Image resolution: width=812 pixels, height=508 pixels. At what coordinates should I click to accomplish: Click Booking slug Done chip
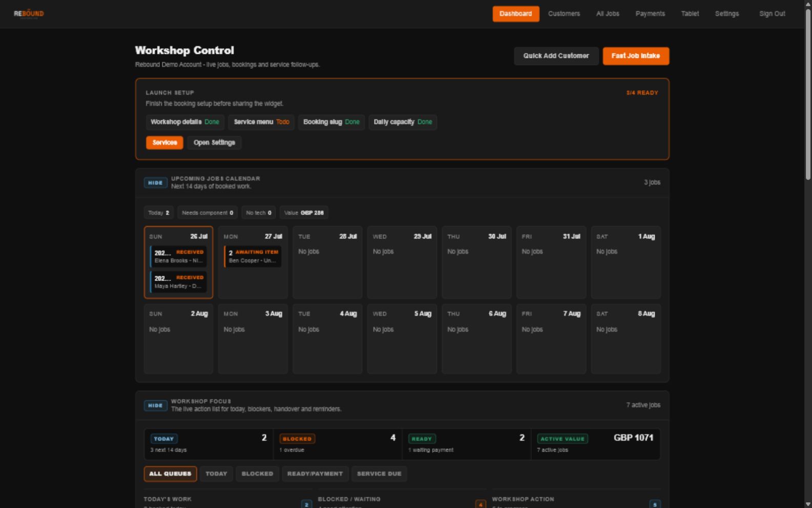click(x=331, y=122)
